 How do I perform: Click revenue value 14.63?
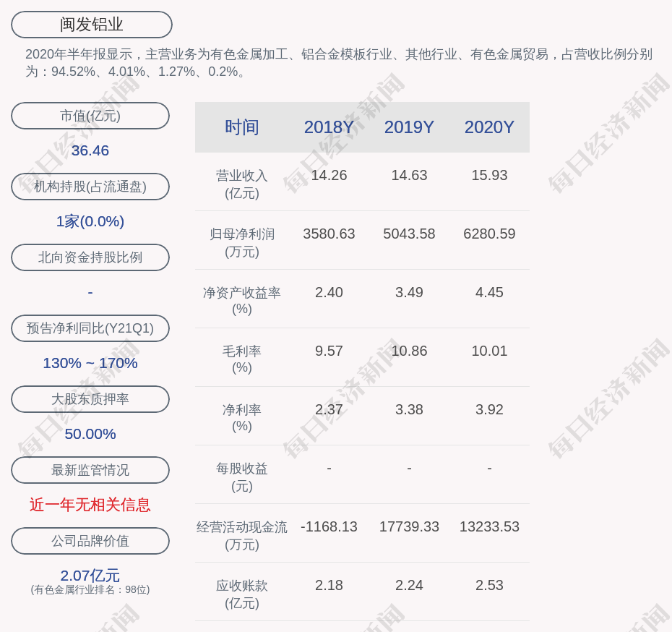[x=409, y=176]
